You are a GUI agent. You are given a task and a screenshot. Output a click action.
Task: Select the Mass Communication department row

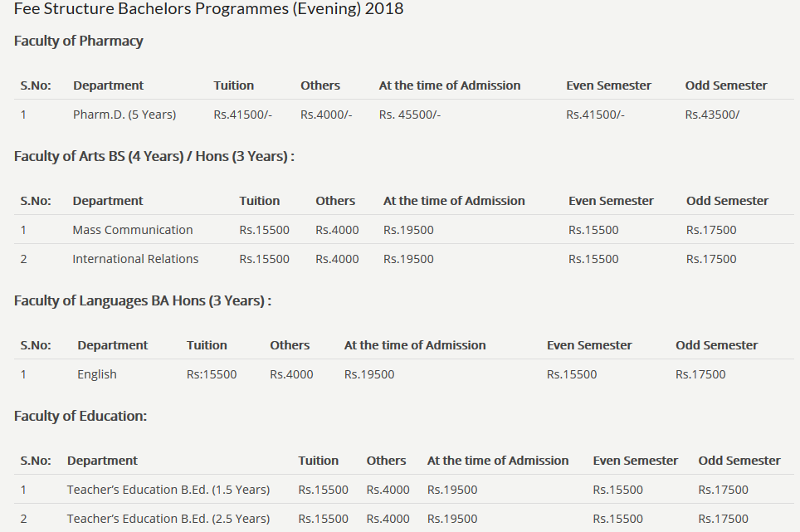pos(133,230)
